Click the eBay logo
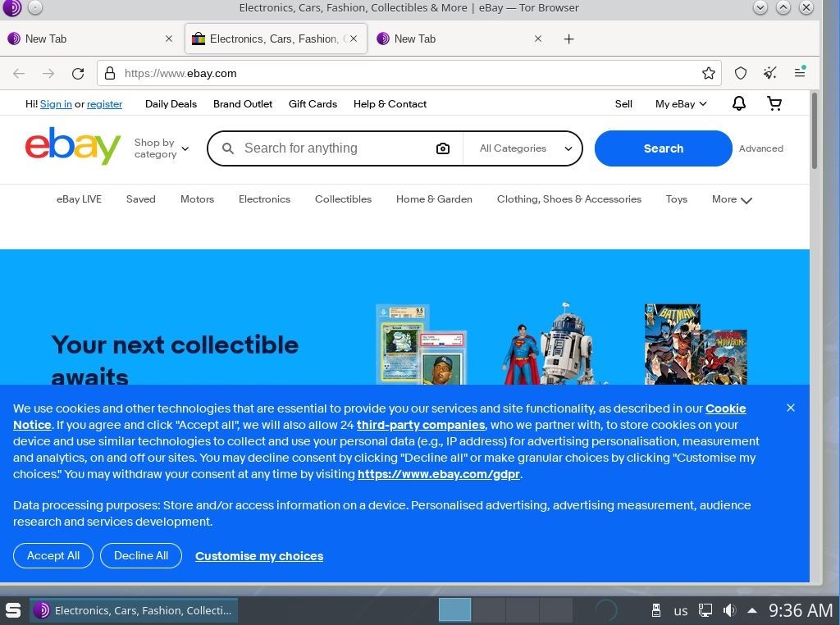This screenshot has width=840, height=625. point(73,146)
